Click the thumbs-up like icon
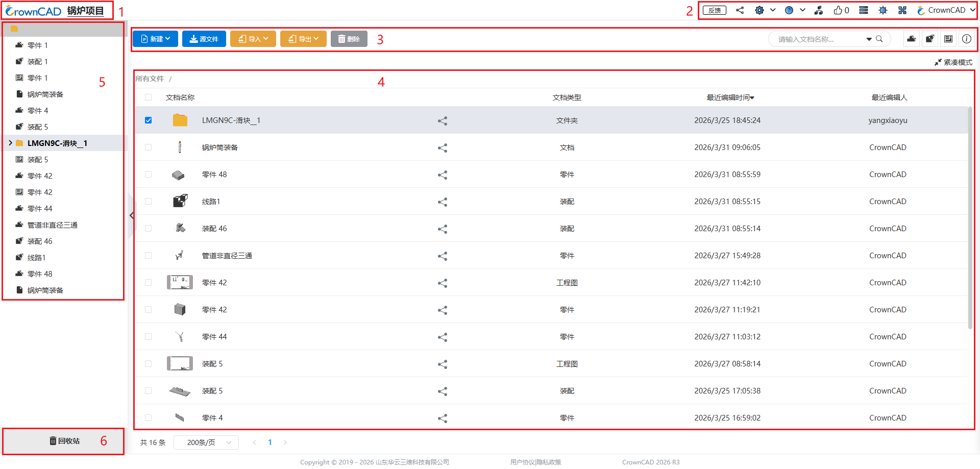980x469 pixels. [838, 10]
